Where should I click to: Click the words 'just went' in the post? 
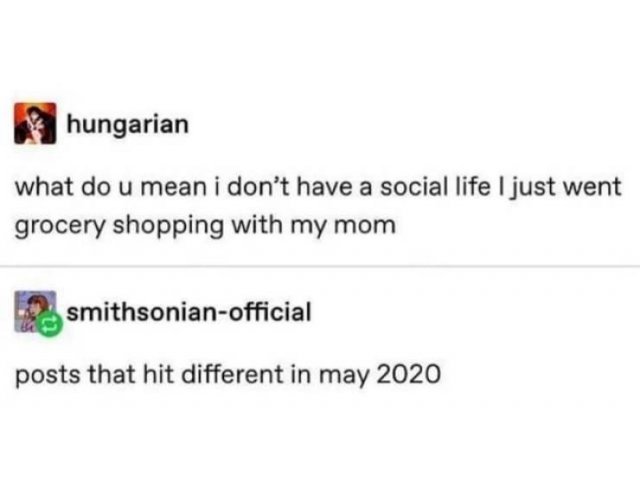(564, 188)
